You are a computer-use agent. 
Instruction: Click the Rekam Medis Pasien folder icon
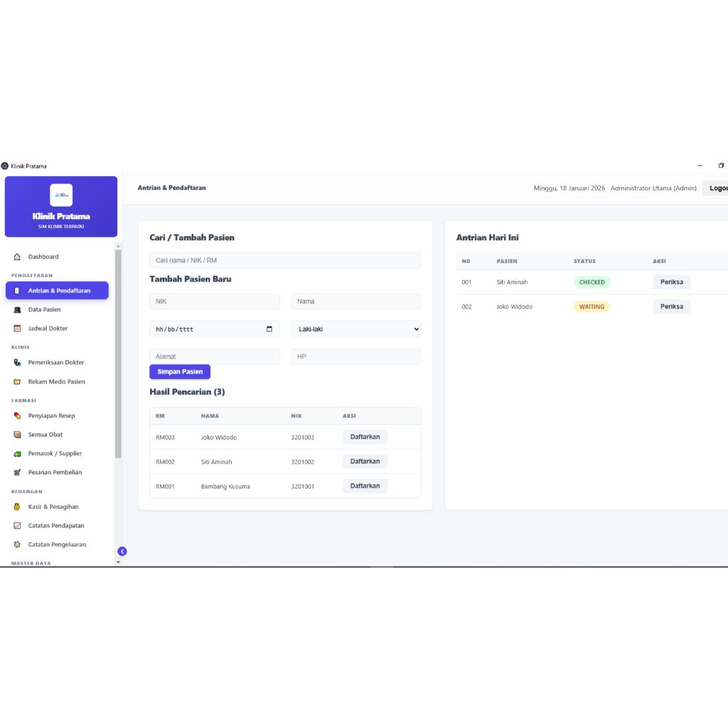(17, 382)
